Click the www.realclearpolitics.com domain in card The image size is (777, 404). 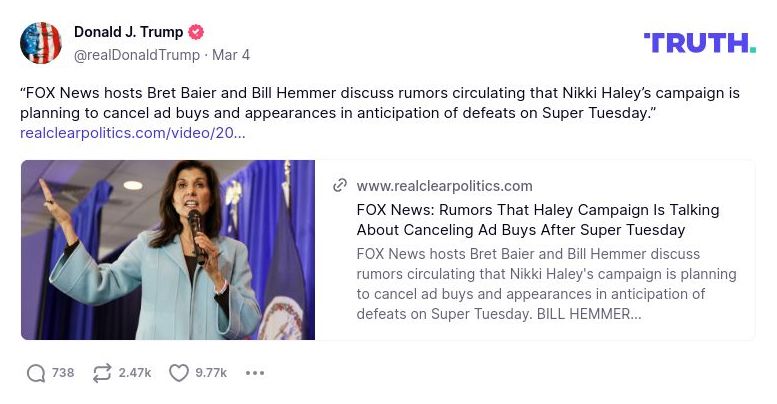click(444, 186)
